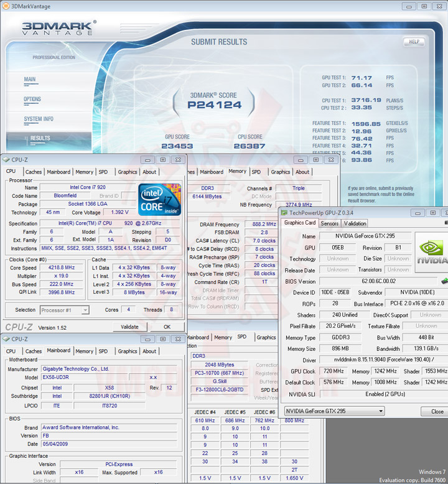Click P24124 3DMark score value

214,105
